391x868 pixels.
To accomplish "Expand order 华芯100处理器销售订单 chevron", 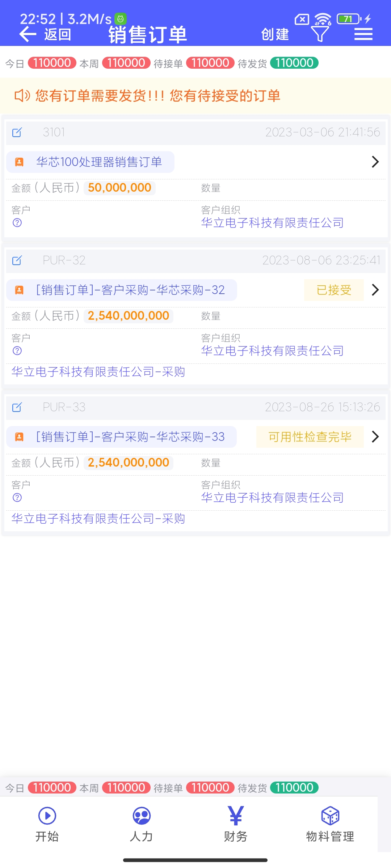I will [x=375, y=162].
